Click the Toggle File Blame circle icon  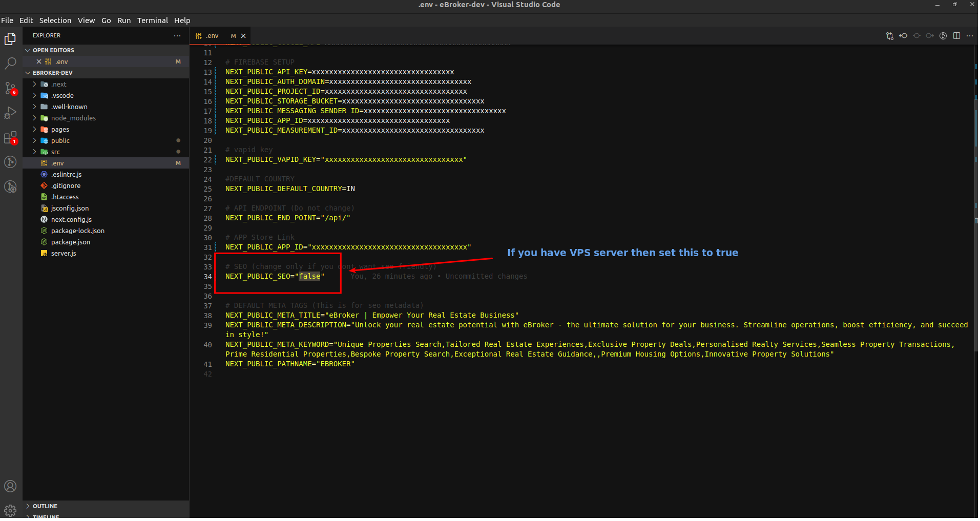coord(916,36)
